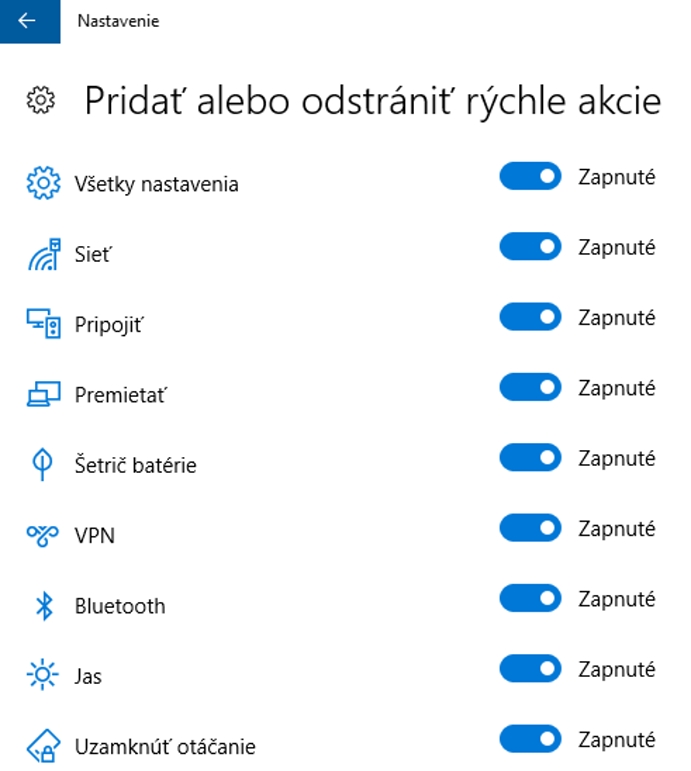Click the Pripojiť connect devices icon
This screenshot has width=691, height=771.
tap(43, 324)
